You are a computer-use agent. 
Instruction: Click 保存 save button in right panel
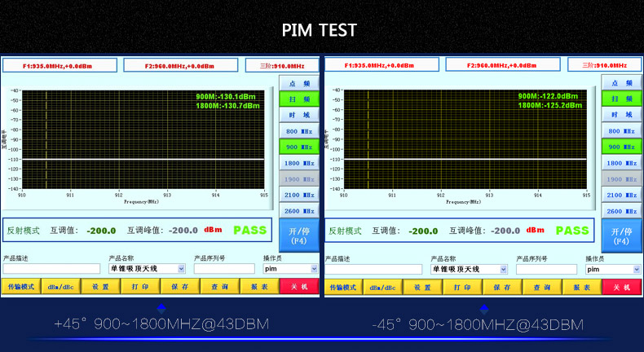[501, 288]
